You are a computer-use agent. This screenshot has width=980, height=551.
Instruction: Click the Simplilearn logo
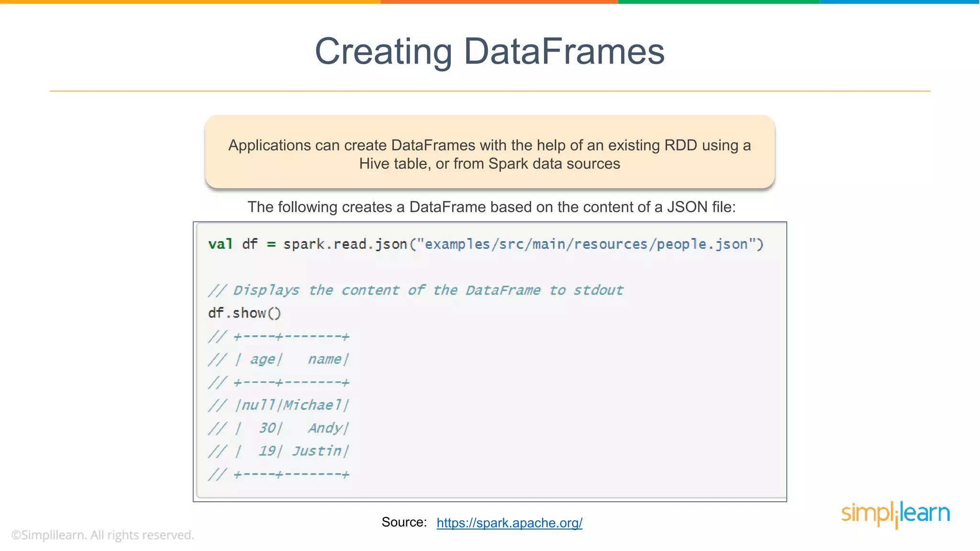tap(895, 514)
